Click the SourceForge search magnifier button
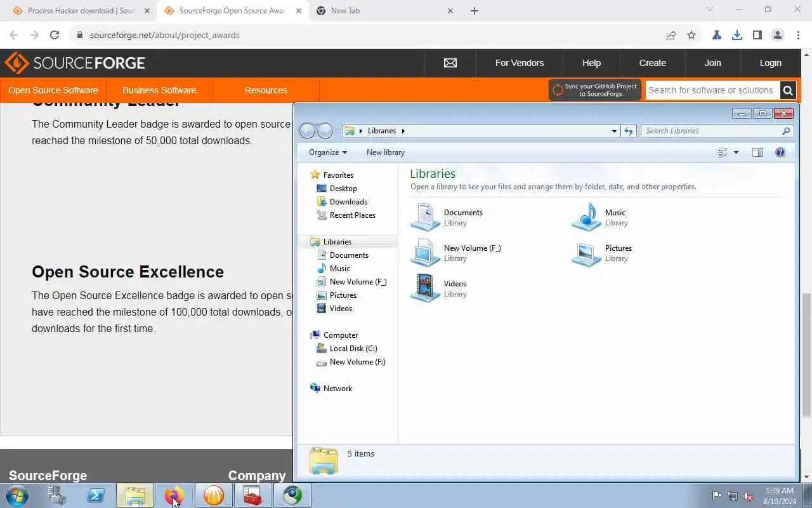 click(x=788, y=90)
